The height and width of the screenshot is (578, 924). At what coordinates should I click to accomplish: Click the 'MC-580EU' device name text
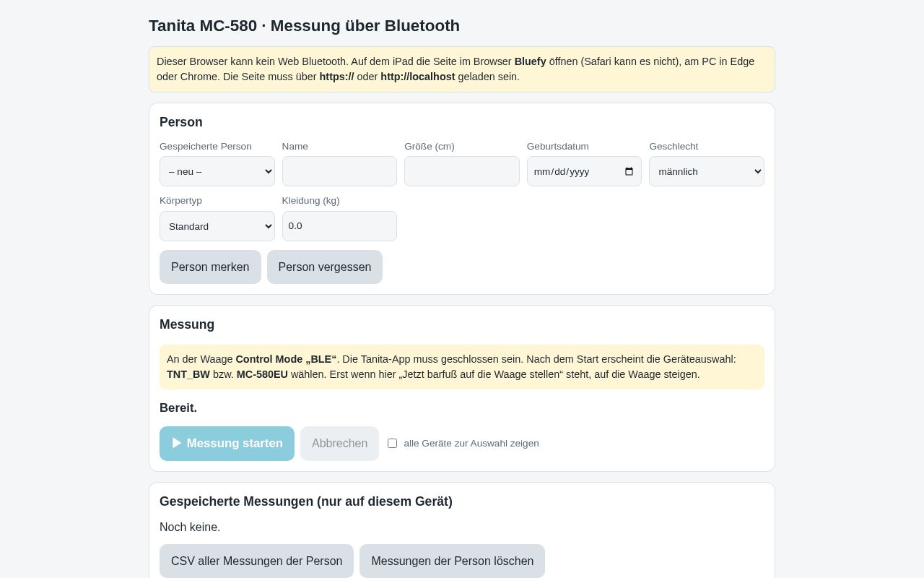pos(262,374)
